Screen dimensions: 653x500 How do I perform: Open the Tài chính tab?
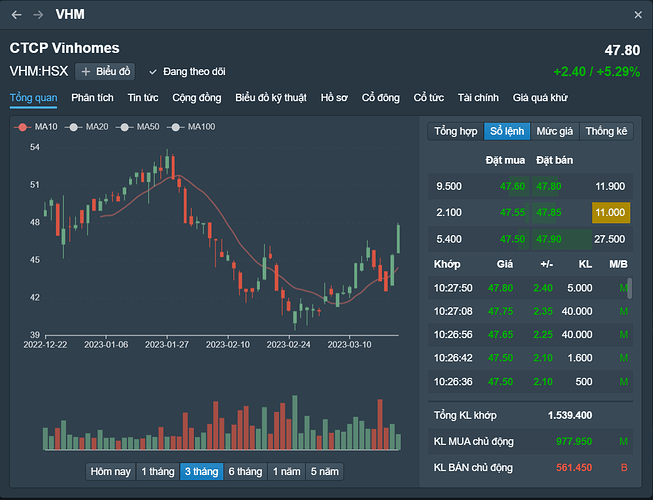478,98
